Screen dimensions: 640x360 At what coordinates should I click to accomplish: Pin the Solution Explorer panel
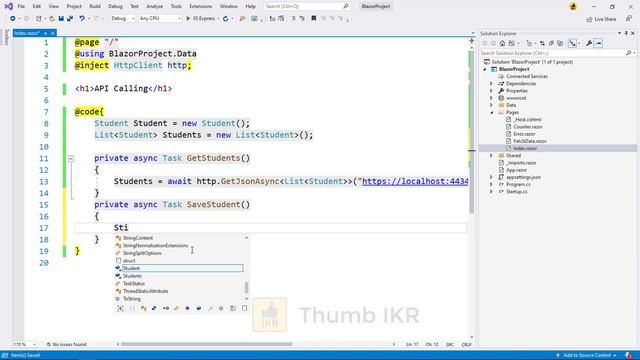626,33
